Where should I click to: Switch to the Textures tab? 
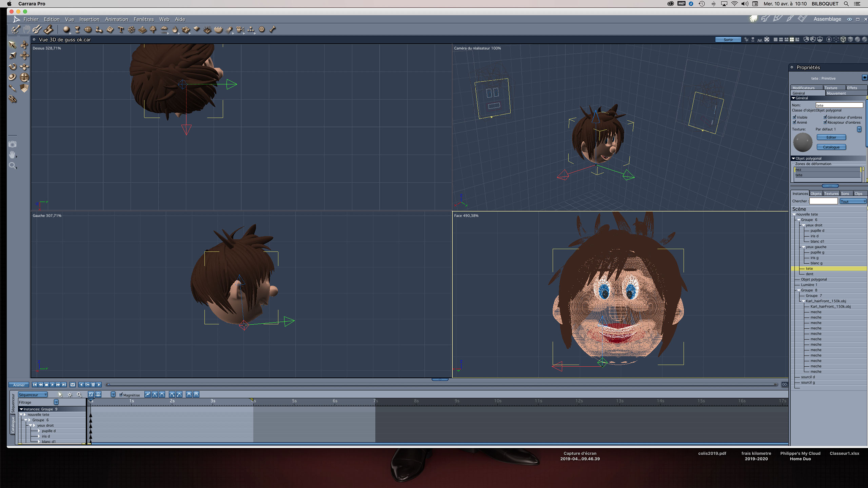(x=831, y=194)
